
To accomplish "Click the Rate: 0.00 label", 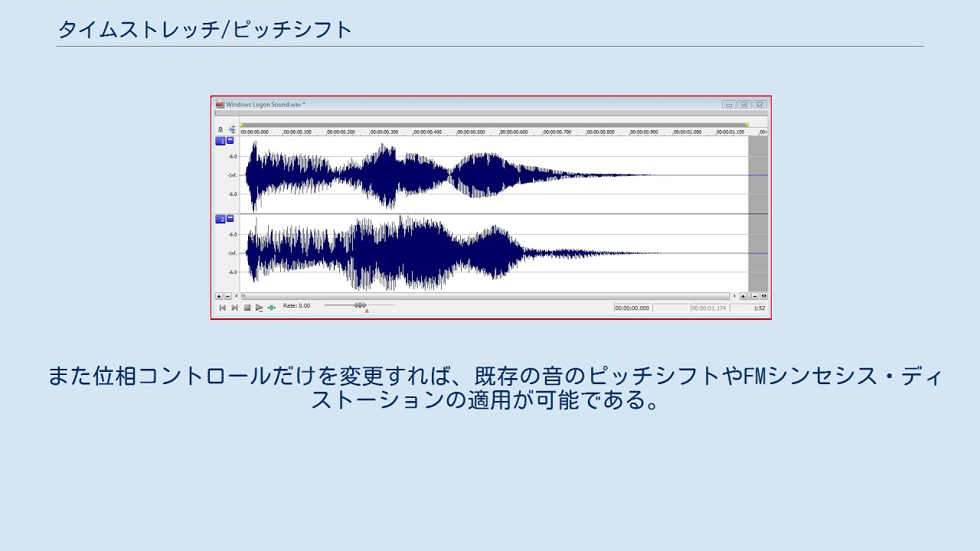I will [x=297, y=305].
